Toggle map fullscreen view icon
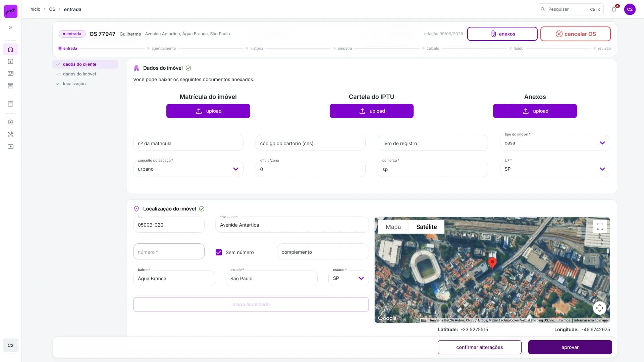This screenshot has height=362, width=644. tap(600, 227)
